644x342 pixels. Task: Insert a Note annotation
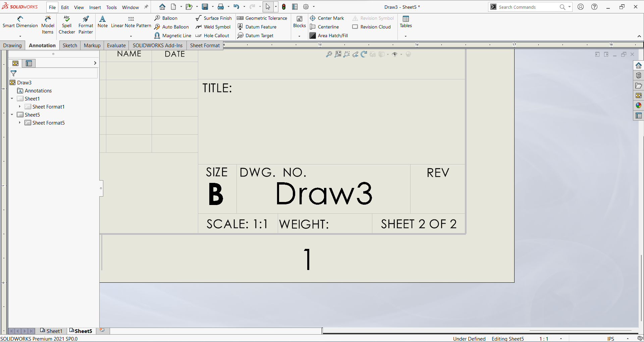click(x=103, y=22)
